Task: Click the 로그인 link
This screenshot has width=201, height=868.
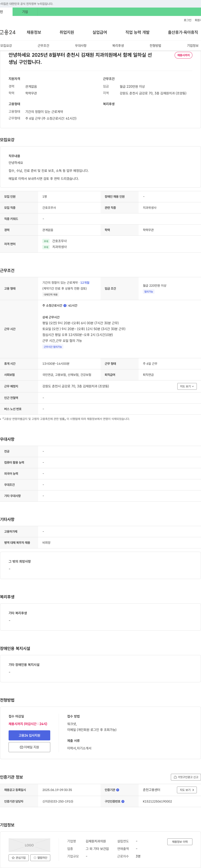Action: 188,20
